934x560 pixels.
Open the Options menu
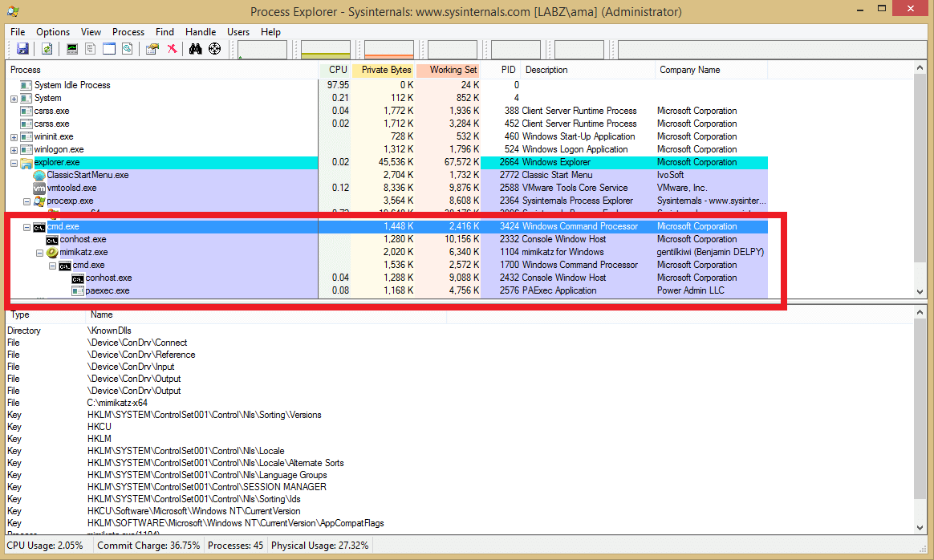(53, 32)
